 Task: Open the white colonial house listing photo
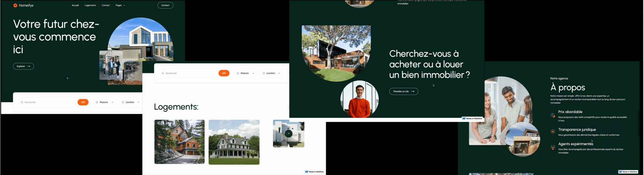234,142
